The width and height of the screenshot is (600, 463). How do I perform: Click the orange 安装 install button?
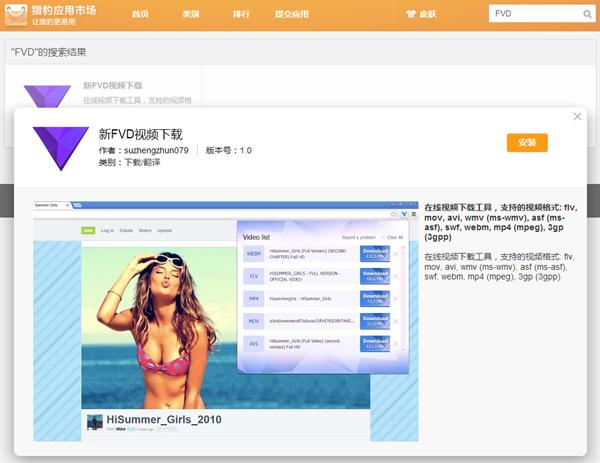tap(527, 143)
